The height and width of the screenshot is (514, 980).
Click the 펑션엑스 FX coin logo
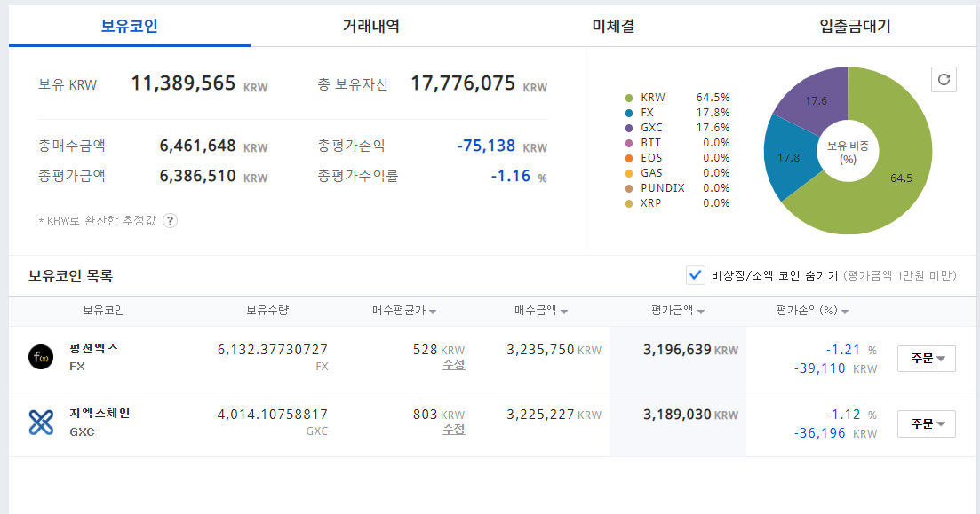(x=41, y=357)
